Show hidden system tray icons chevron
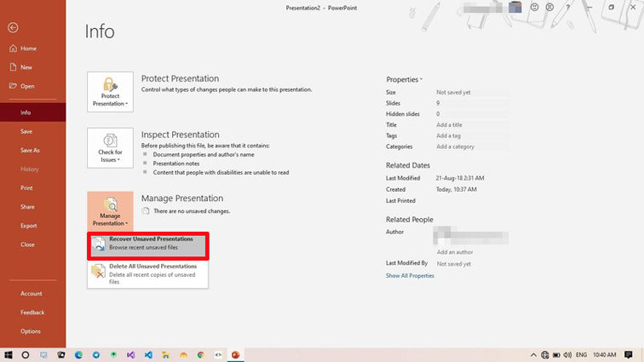 (x=533, y=354)
